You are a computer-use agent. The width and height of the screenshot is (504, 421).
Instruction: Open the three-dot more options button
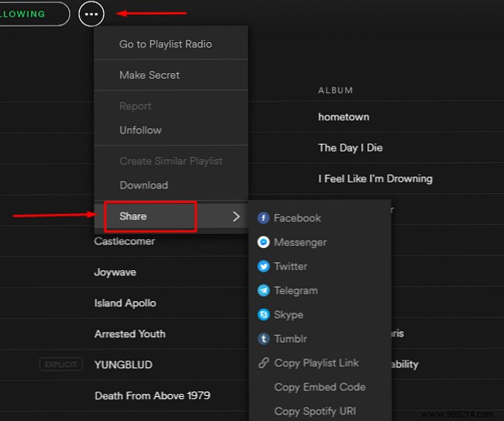pyautogui.click(x=91, y=14)
